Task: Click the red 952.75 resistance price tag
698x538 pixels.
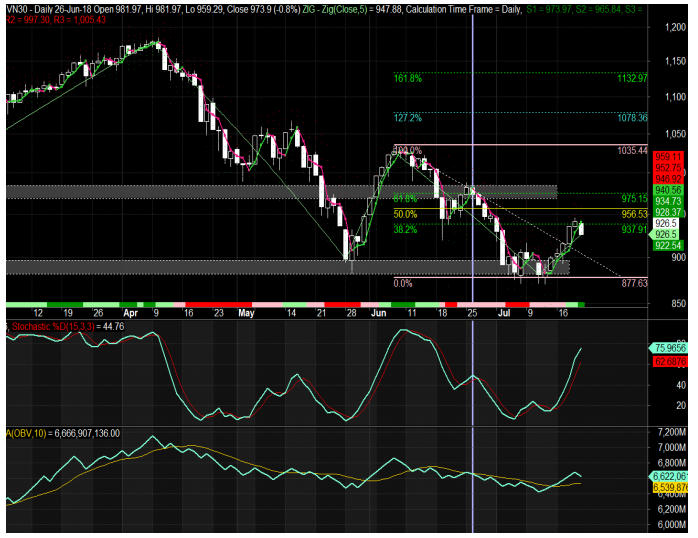Action: pyautogui.click(x=668, y=168)
